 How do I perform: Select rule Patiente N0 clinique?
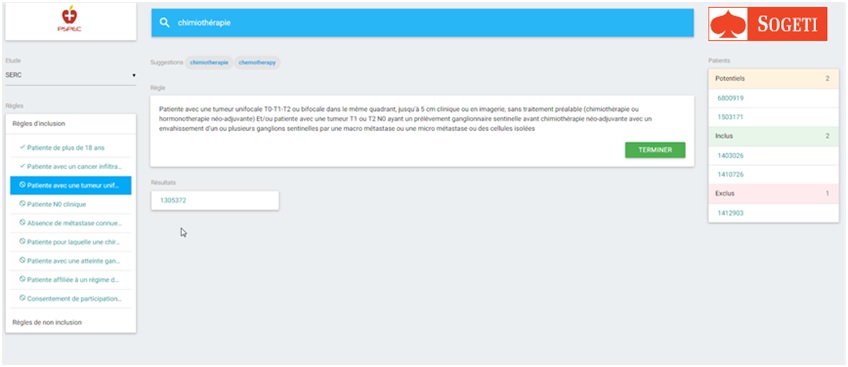(x=71, y=204)
